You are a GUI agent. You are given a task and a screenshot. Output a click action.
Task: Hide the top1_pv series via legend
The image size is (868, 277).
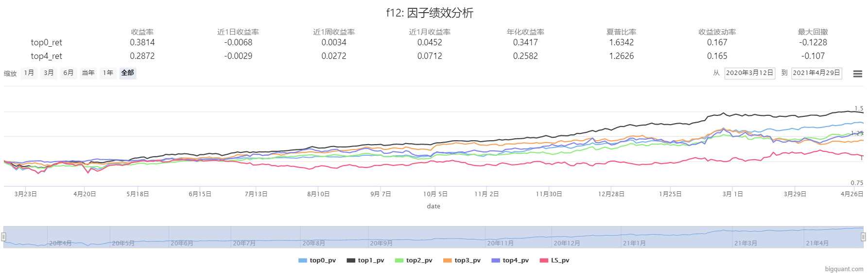tap(365, 260)
